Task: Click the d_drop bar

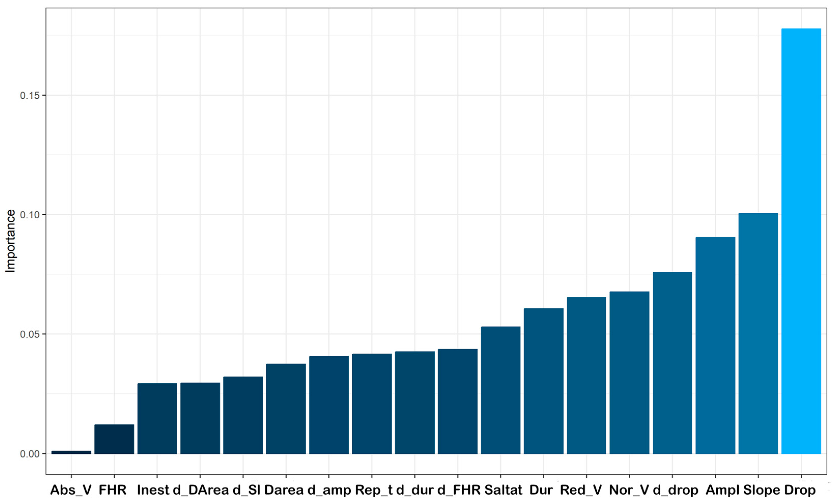Action: 672,363
